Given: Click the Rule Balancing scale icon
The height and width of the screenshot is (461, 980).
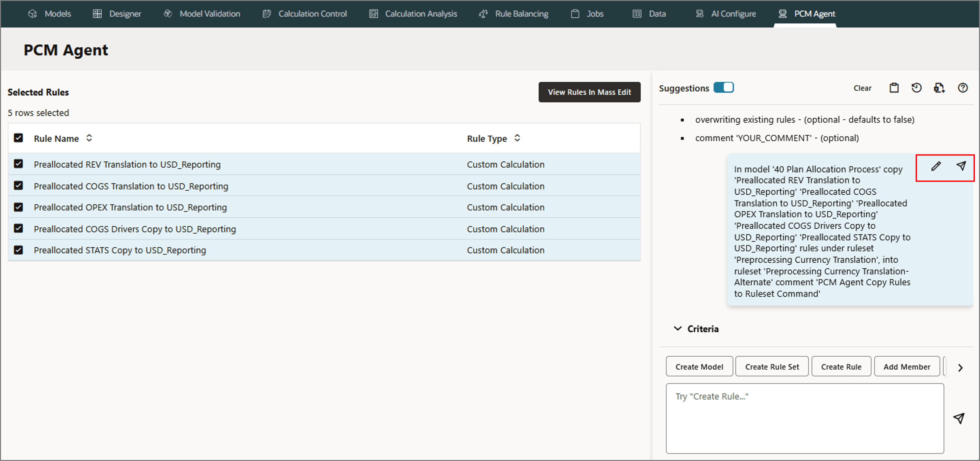Looking at the screenshot, I should click(x=483, y=14).
